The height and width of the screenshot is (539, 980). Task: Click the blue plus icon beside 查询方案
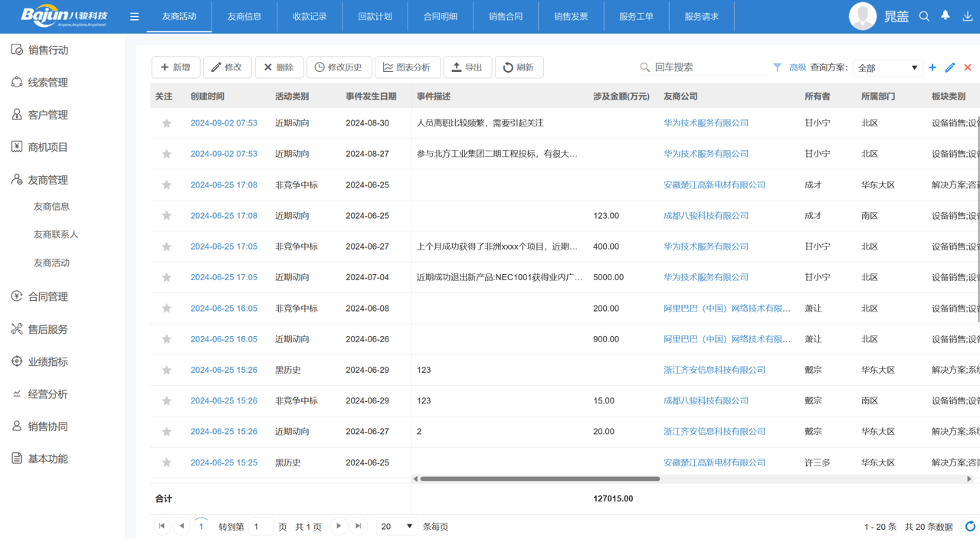(x=932, y=67)
